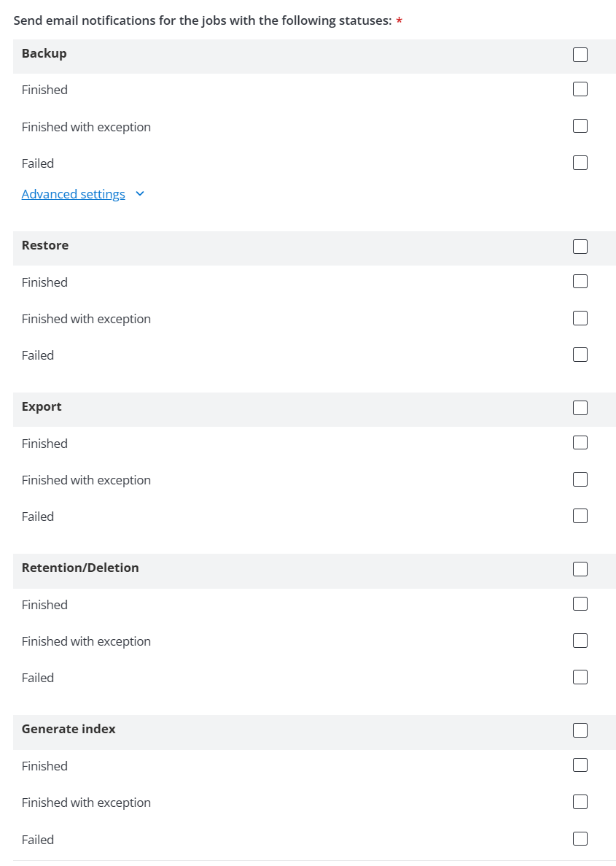This screenshot has width=616, height=866.
Task: Check Finished with exception under Backup
Action: 580,125
